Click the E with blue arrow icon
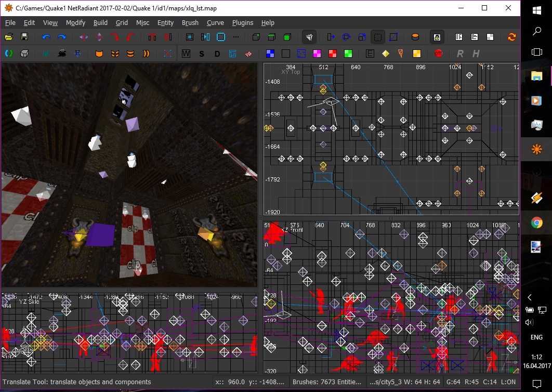Viewport: 552px width, 392px height. (77, 54)
